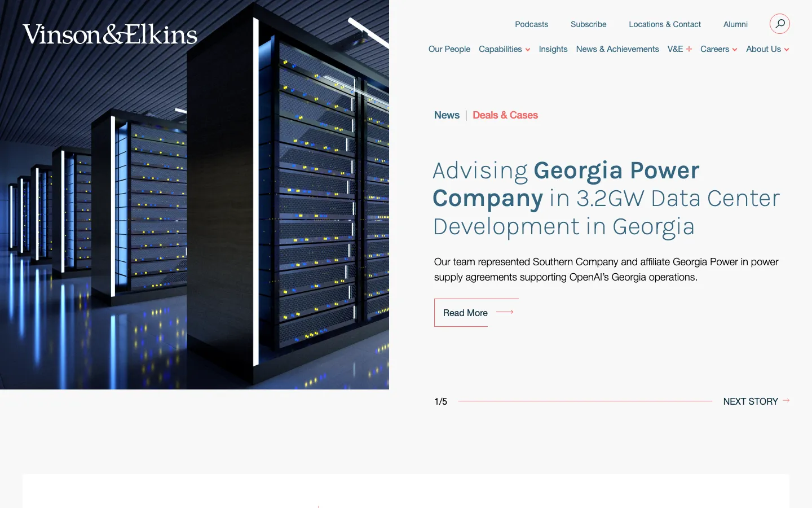The height and width of the screenshot is (508, 812).
Task: Click the Southern Company summary paragraph
Action: pyautogui.click(x=606, y=269)
